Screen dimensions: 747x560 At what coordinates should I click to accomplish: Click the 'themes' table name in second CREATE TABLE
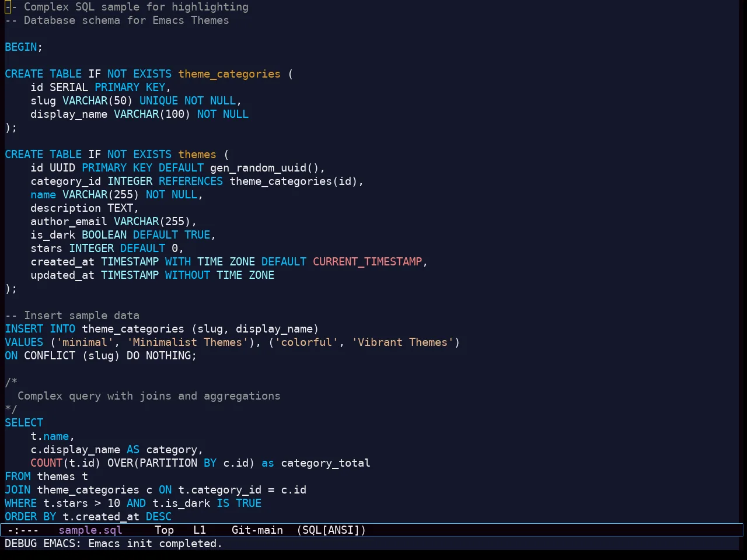[x=197, y=155]
